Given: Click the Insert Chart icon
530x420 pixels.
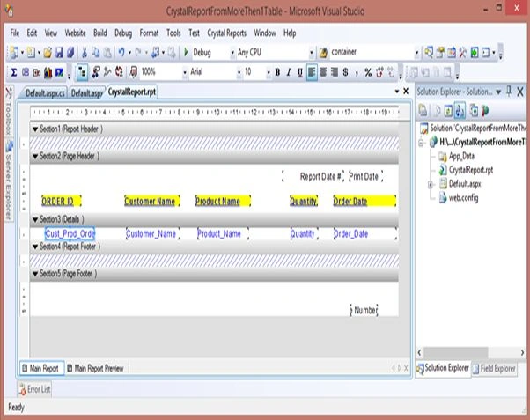Looking at the screenshot, I should (48, 72).
